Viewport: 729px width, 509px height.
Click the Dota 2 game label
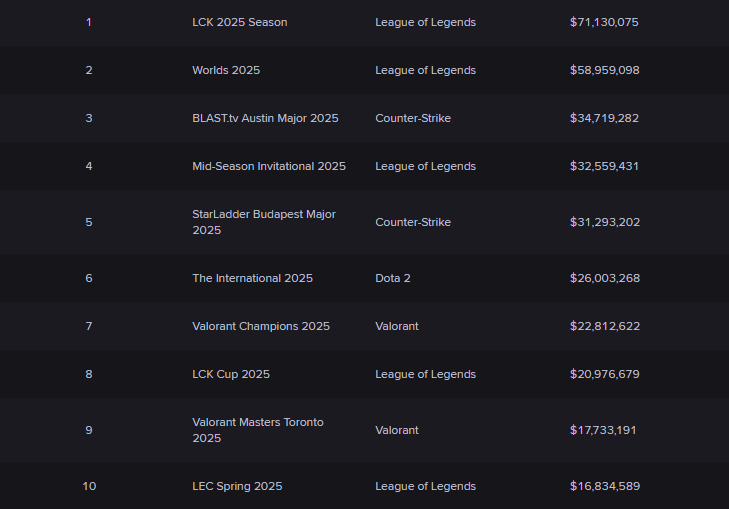[393, 278]
